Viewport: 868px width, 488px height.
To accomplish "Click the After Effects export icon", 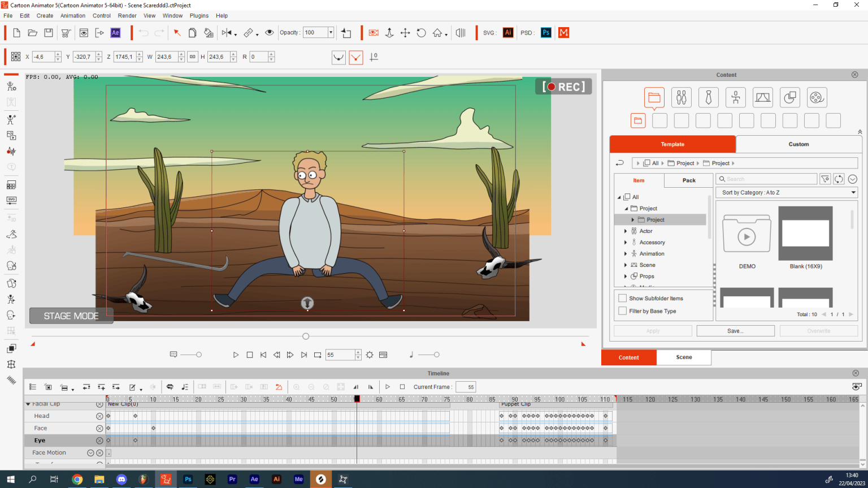I will tap(115, 33).
